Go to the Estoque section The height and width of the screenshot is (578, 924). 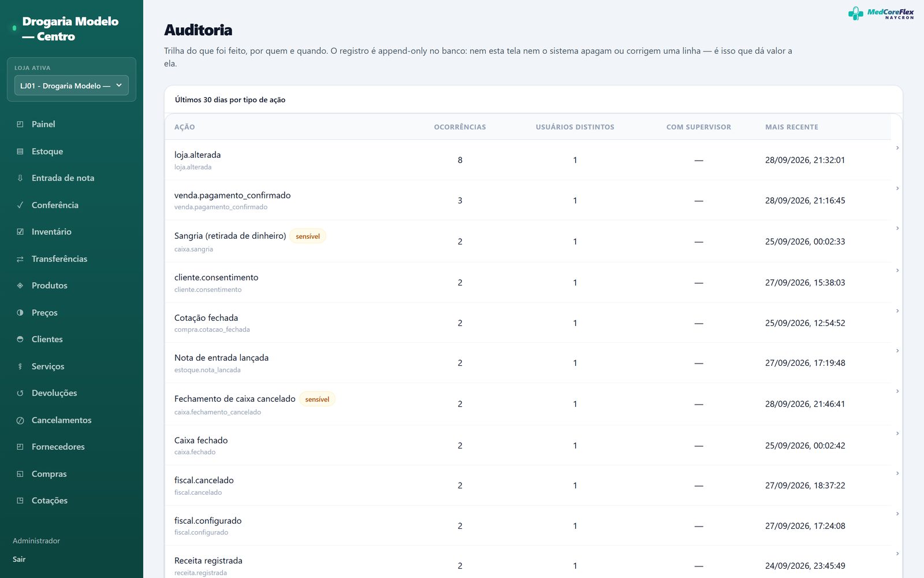(x=72, y=151)
